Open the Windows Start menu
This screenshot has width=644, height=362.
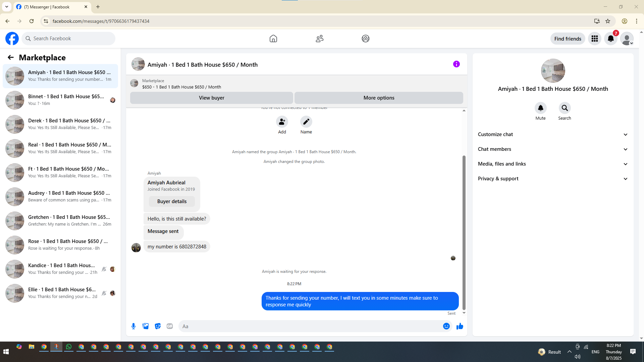[x=6, y=352]
